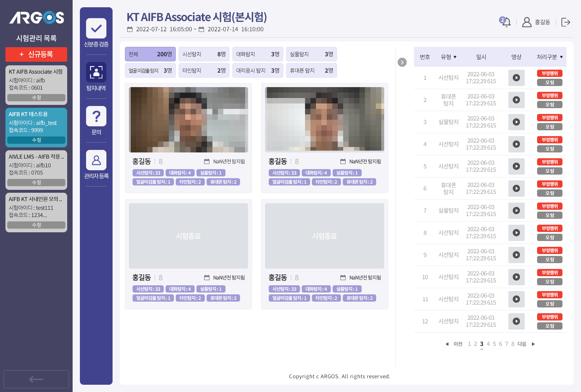Play video for row 7

pyautogui.click(x=516, y=211)
